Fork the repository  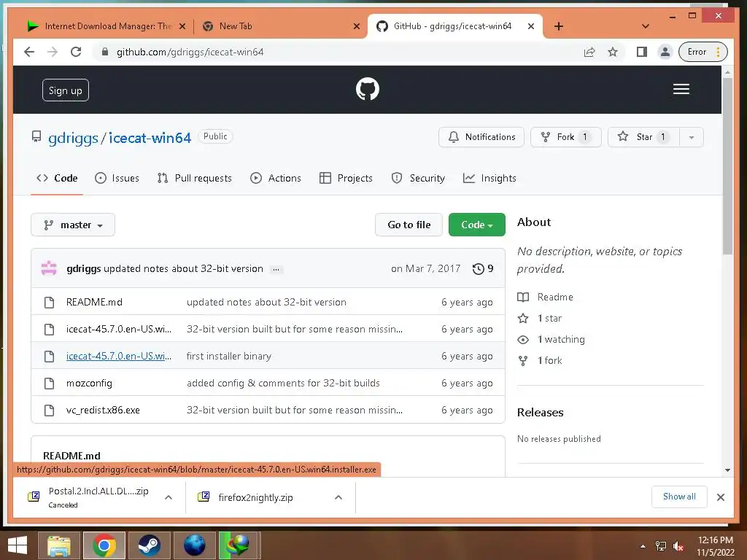point(566,137)
